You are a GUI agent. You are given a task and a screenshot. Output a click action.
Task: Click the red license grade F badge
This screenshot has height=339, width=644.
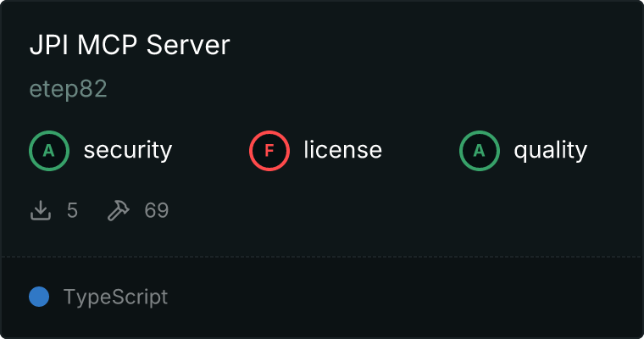pos(269,151)
